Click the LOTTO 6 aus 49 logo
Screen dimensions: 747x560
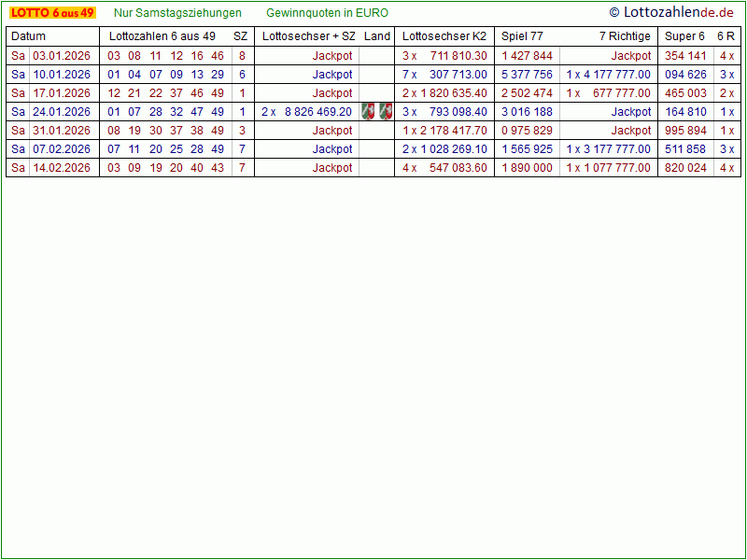[x=53, y=13]
